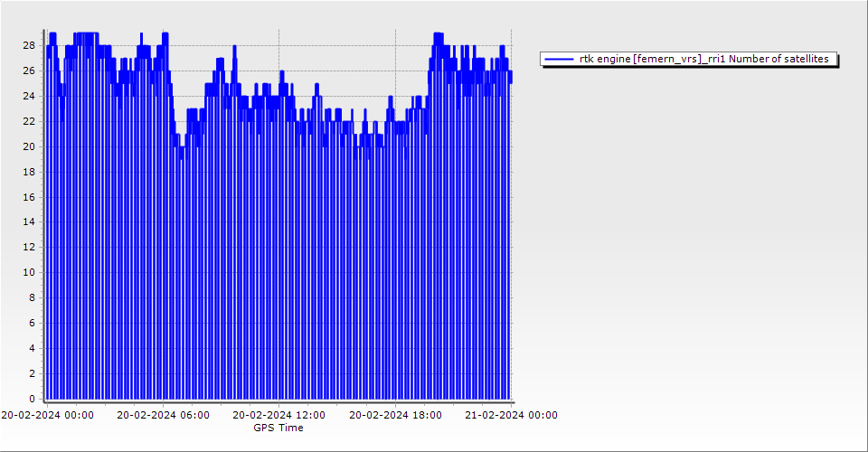The height and width of the screenshot is (452, 868).
Task: Select the 20-02-2024 18:00 x-axis label
Action: click(x=395, y=415)
